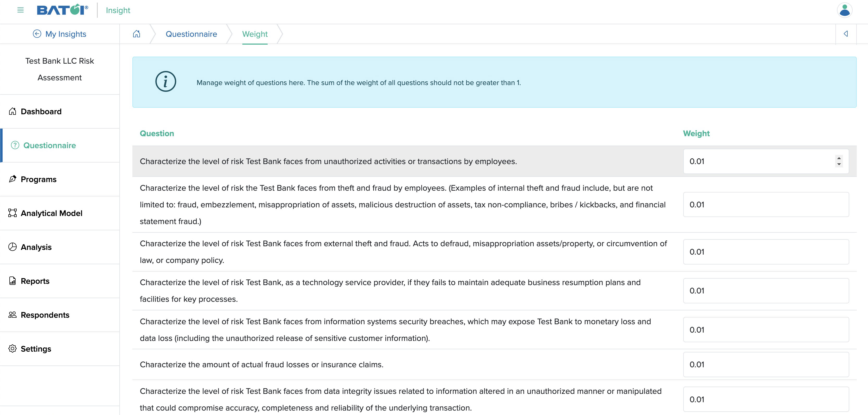Open the user profile avatar
This screenshot has width=868, height=415.
844,10
